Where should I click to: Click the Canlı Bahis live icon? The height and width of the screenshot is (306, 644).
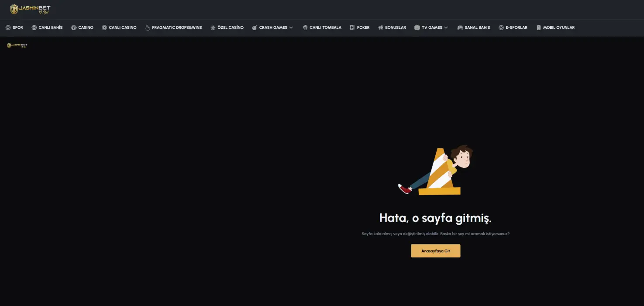coord(34,28)
